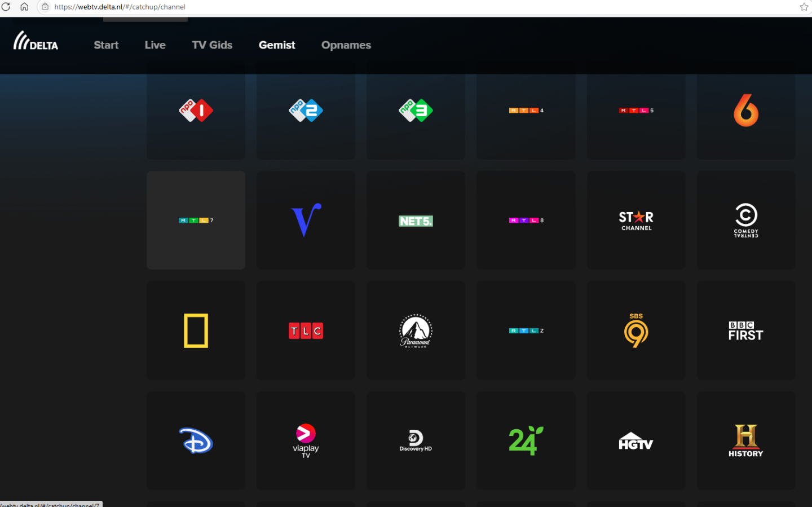Switch to the Live tab
Viewport: 812px width, 507px height.
click(x=155, y=45)
